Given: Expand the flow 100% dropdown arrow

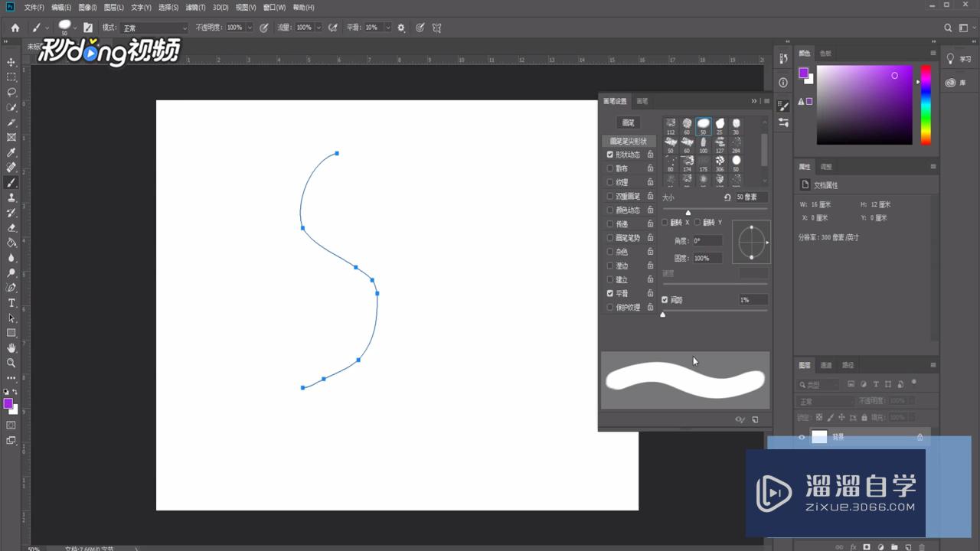Looking at the screenshot, I should (x=318, y=28).
